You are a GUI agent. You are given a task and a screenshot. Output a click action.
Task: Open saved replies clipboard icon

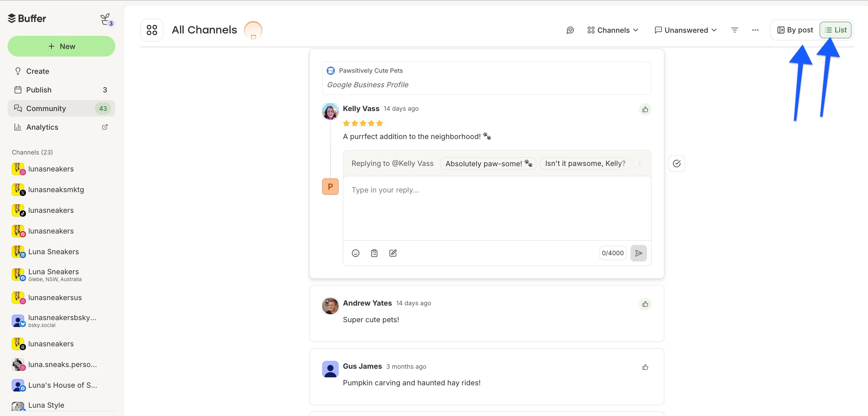(x=374, y=253)
